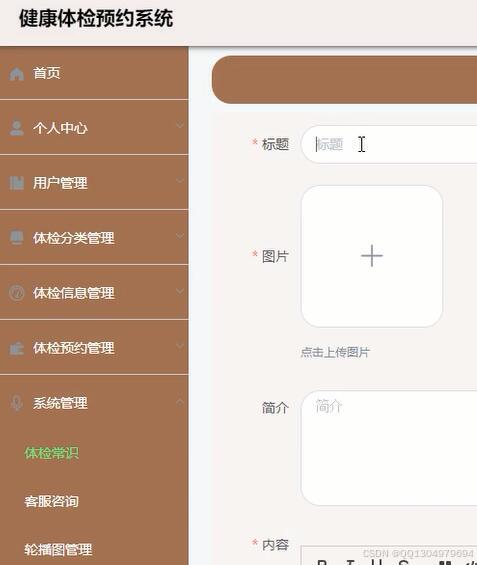Click the home icon beside 首页

(17, 74)
